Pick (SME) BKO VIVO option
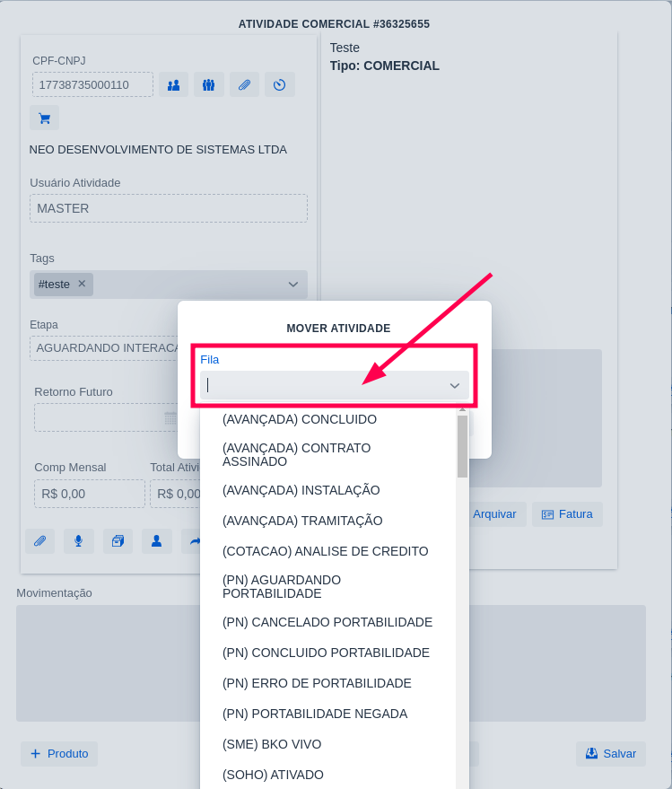672x789 pixels. 272,744
